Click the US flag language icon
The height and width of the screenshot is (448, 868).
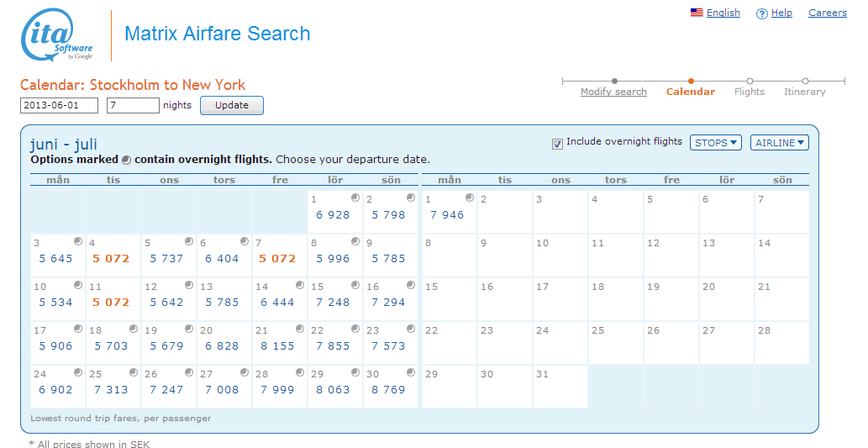tap(696, 13)
